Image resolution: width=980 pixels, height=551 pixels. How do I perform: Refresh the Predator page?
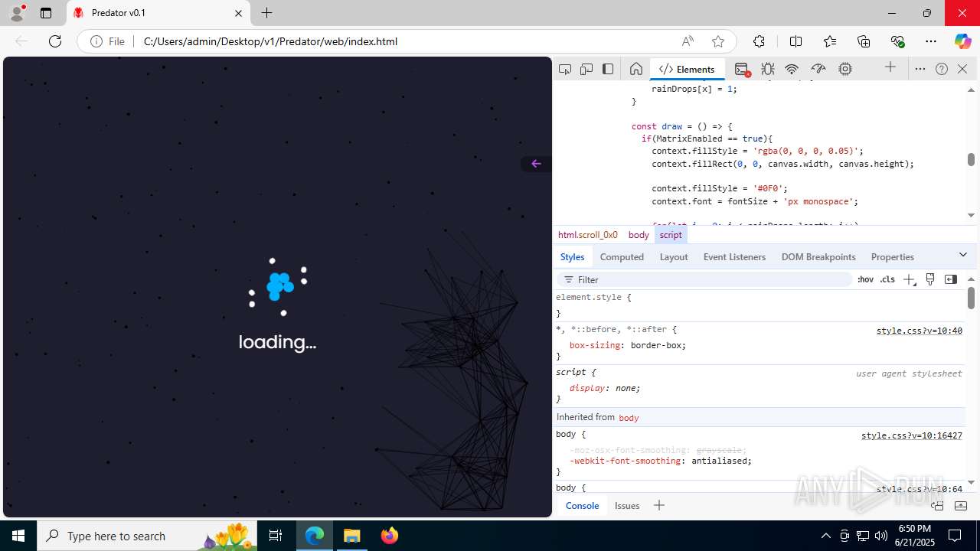55,41
